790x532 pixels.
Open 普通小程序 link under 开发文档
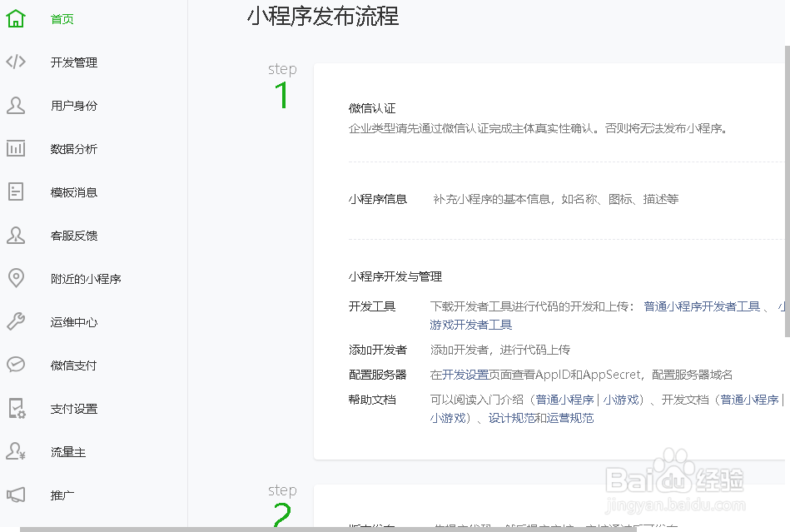pos(750,400)
